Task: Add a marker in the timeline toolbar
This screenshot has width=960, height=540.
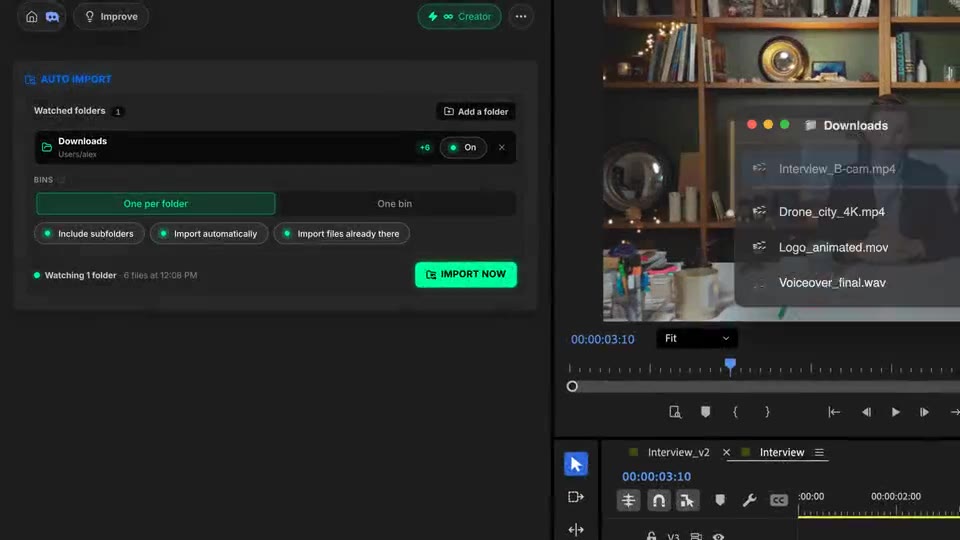Action: click(719, 501)
